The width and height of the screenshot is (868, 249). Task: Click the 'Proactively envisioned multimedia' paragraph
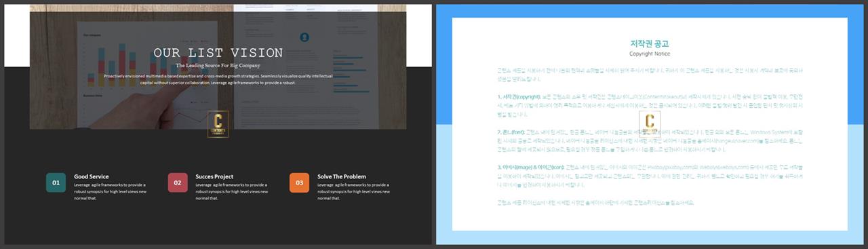218,79
